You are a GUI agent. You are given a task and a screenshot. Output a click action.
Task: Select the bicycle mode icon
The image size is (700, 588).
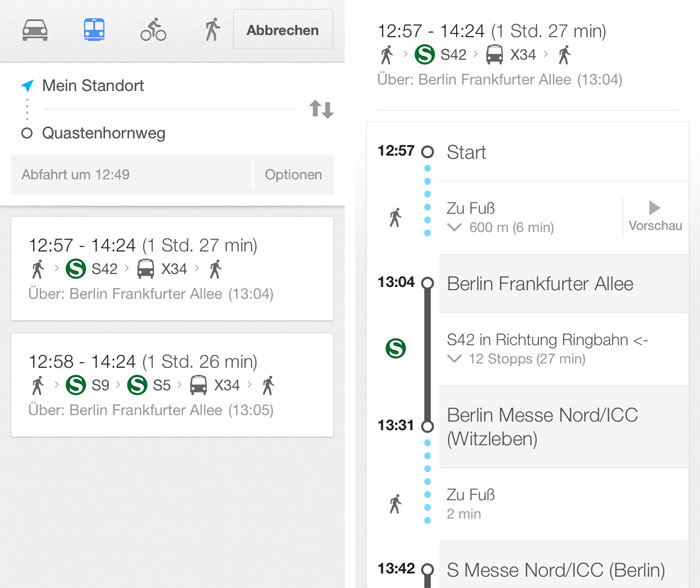(x=153, y=29)
